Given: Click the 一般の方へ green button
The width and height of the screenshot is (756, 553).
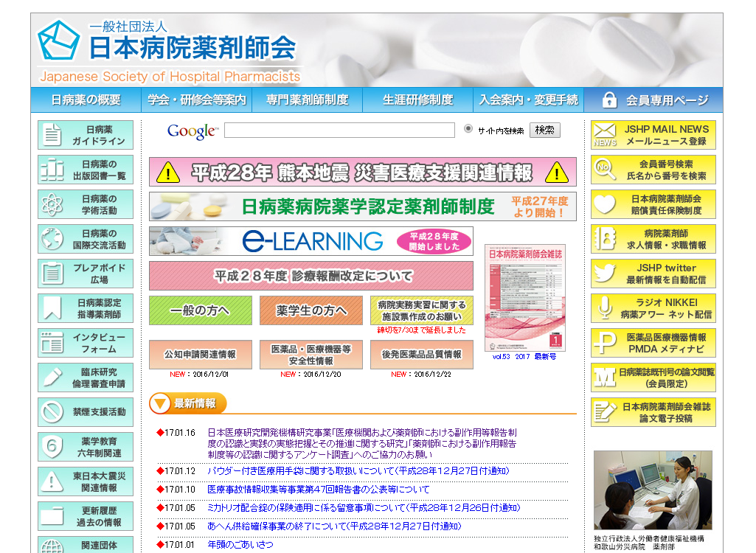Looking at the screenshot, I should pos(200,310).
